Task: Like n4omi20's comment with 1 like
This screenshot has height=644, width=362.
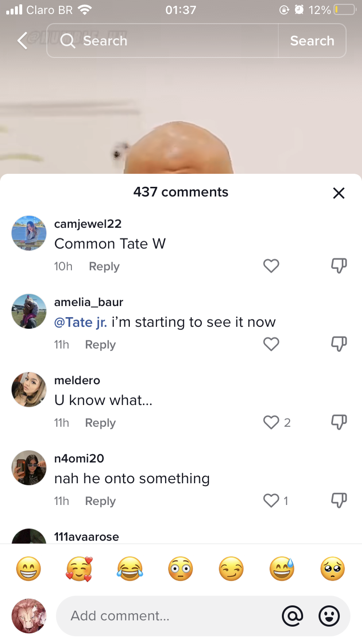Action: (x=271, y=501)
